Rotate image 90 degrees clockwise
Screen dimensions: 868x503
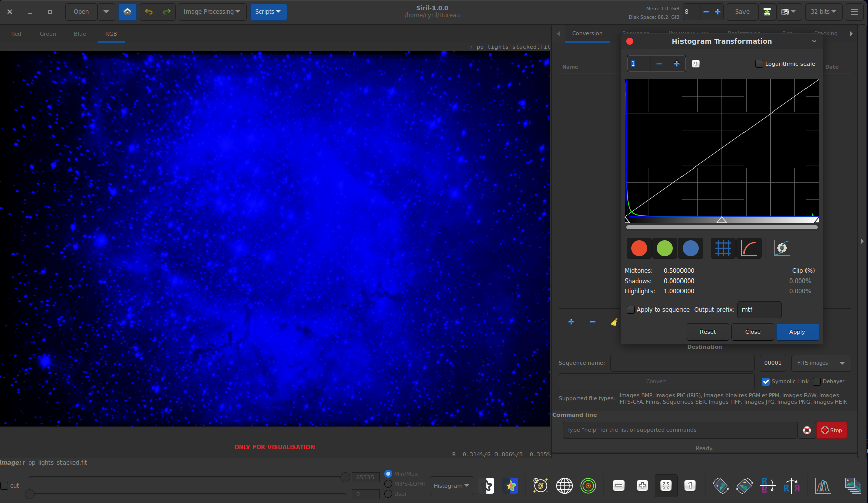click(x=745, y=486)
